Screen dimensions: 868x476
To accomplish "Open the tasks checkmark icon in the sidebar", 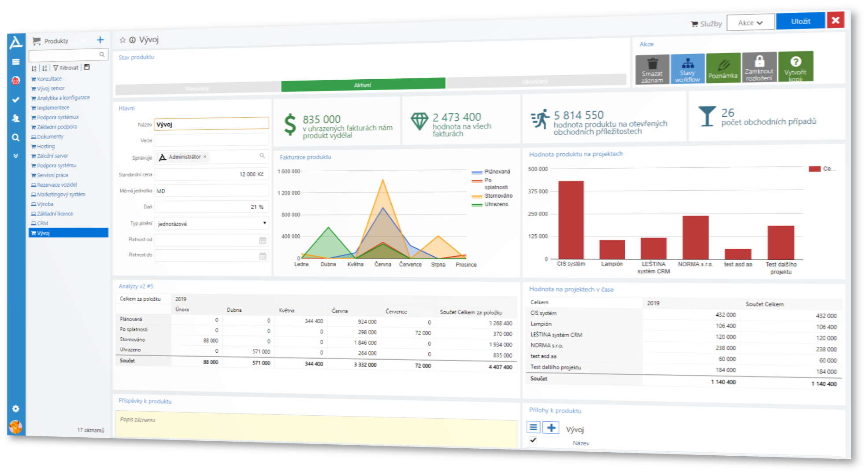I will [16, 100].
